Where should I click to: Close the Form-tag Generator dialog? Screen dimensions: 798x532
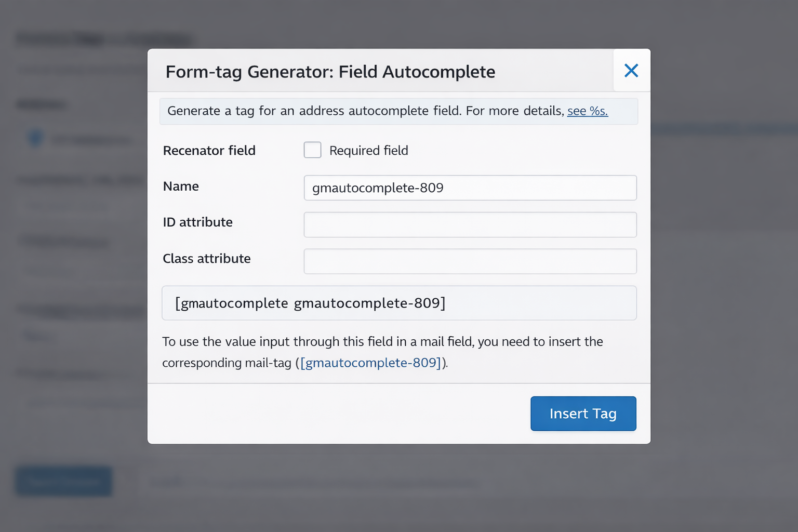coord(631,71)
